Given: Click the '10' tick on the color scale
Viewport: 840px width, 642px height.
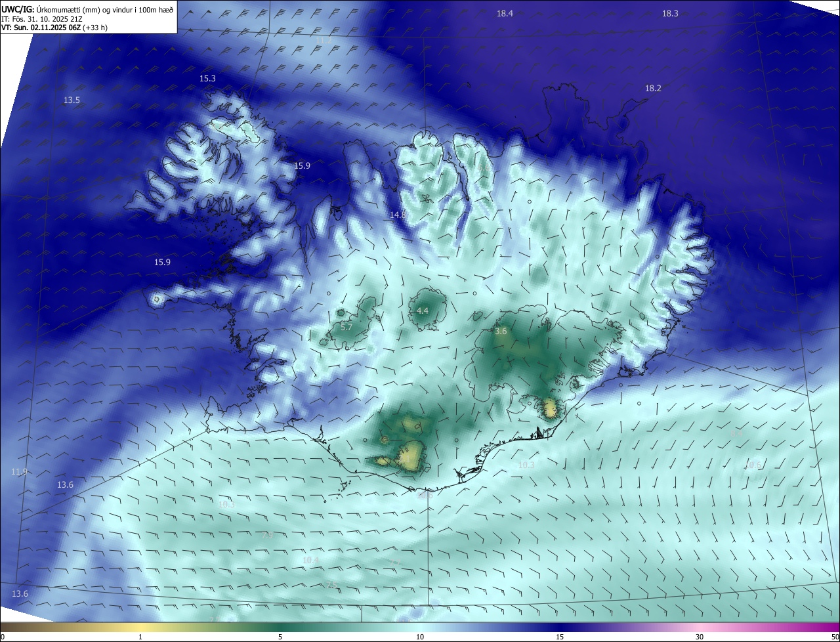Looking at the screenshot, I should pos(420,637).
